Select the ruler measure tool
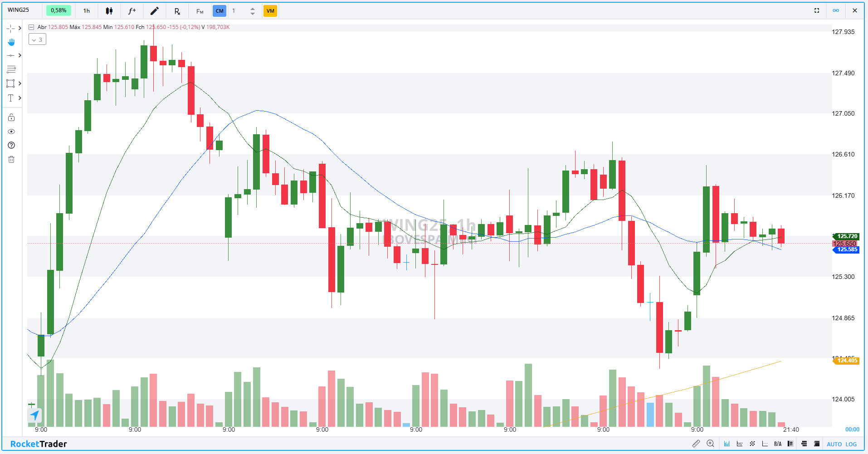Image resolution: width=868 pixels, height=454 pixels. (x=696, y=444)
